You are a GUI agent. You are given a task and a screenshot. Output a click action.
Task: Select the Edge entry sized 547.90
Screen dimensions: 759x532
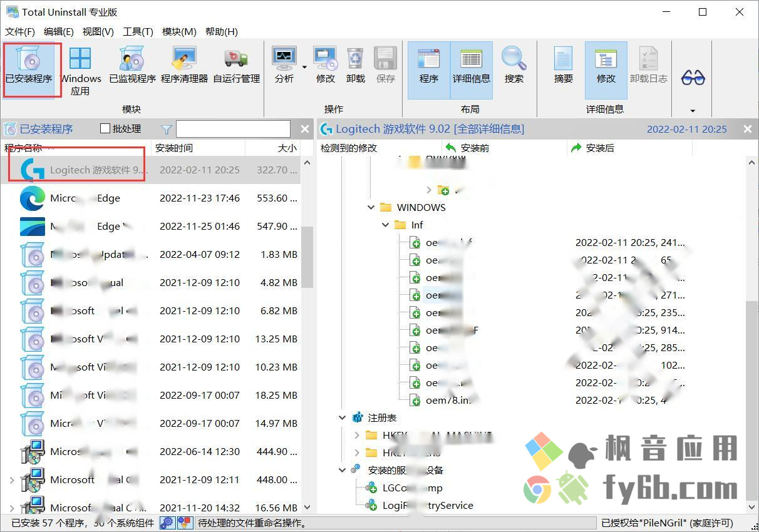[x=150, y=226]
